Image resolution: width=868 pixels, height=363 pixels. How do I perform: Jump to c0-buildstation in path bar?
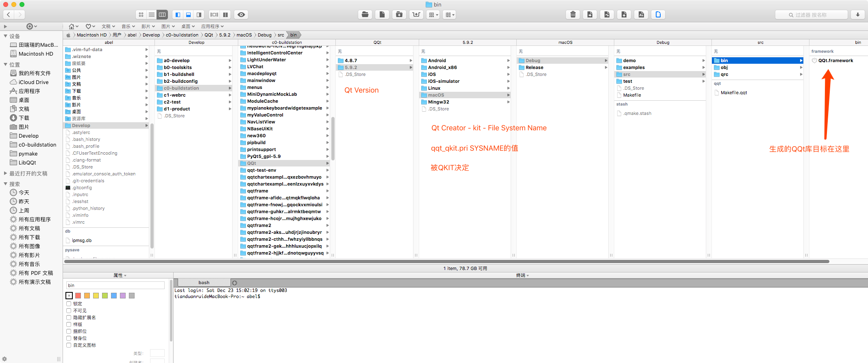pyautogui.click(x=182, y=35)
